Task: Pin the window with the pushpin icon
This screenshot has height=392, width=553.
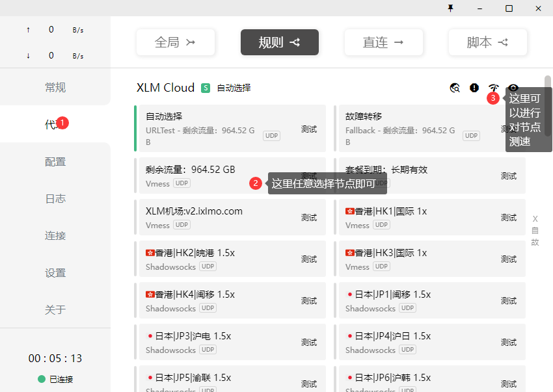Action: (x=450, y=8)
